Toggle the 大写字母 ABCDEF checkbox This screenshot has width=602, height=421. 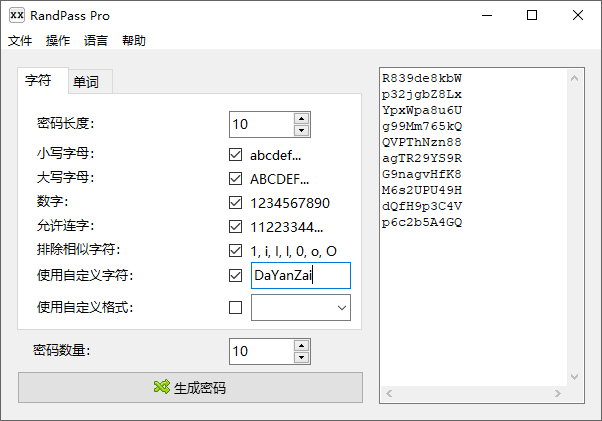click(x=235, y=178)
